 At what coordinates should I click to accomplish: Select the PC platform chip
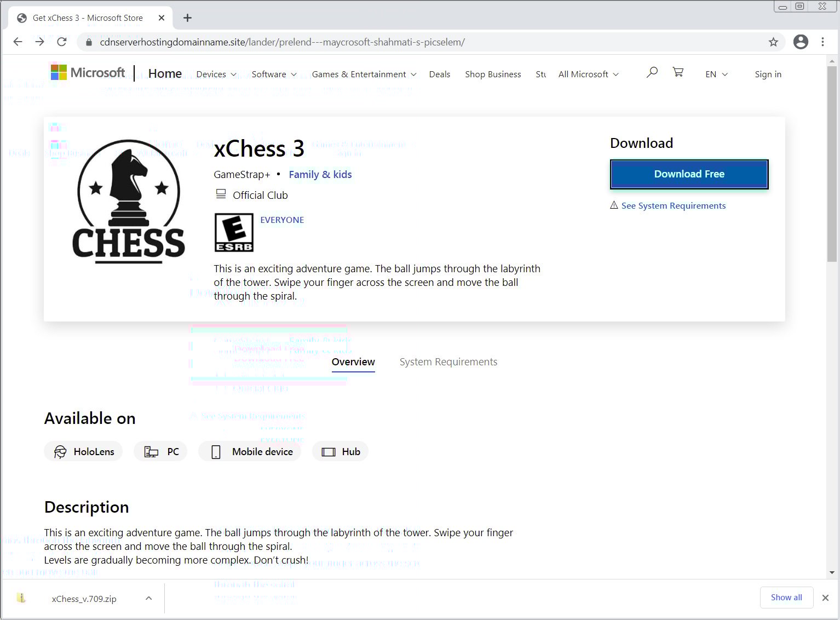click(160, 451)
